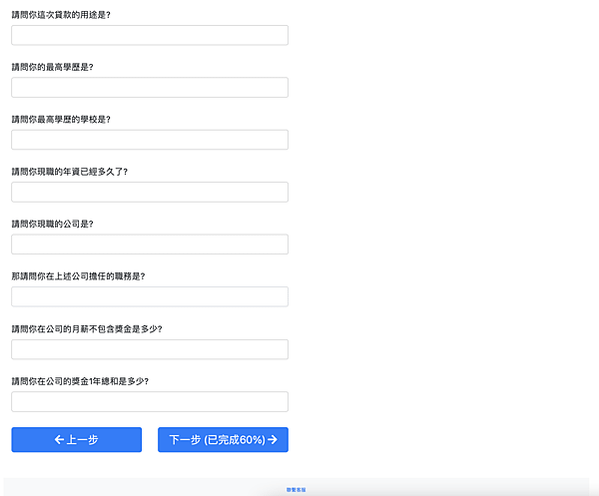Focus the 月薪不包含獎金 input field
The height and width of the screenshot is (496, 599).
click(x=150, y=349)
